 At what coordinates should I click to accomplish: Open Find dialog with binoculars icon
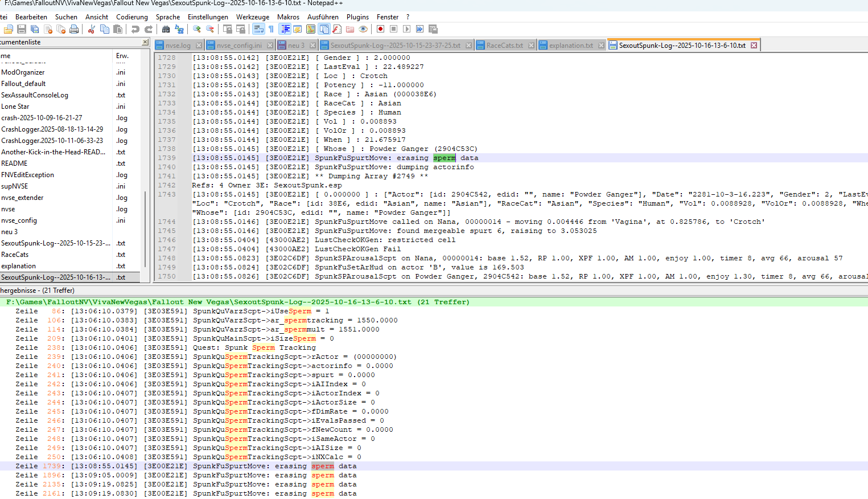[166, 29]
